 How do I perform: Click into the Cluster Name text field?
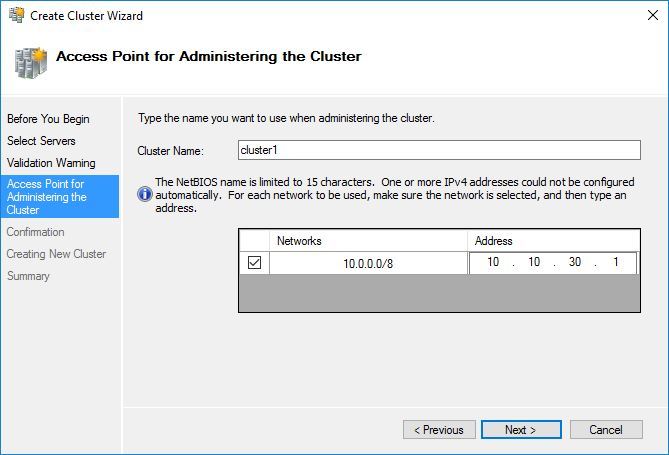pyautogui.click(x=438, y=150)
